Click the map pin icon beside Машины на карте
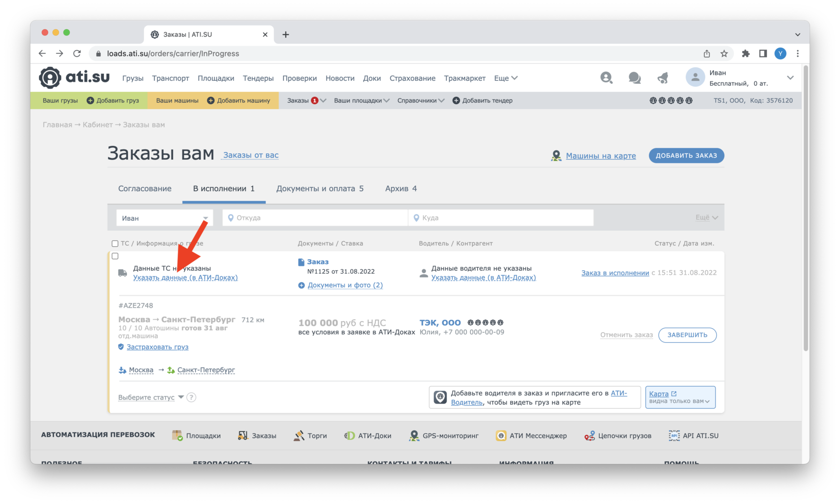The height and width of the screenshot is (504, 840). (x=556, y=156)
